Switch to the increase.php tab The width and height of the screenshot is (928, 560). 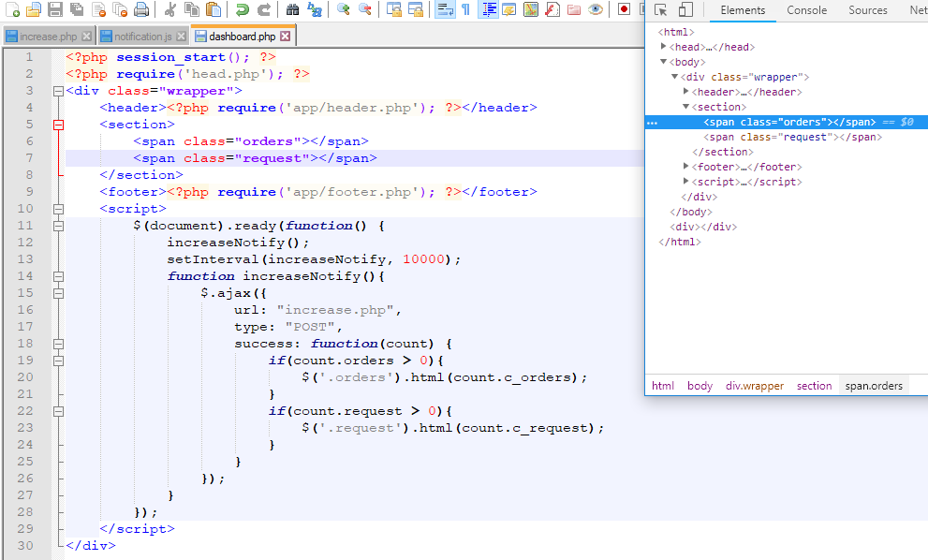point(48,37)
